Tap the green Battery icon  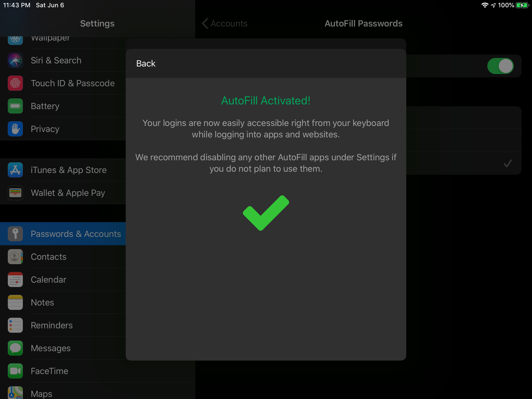15,106
